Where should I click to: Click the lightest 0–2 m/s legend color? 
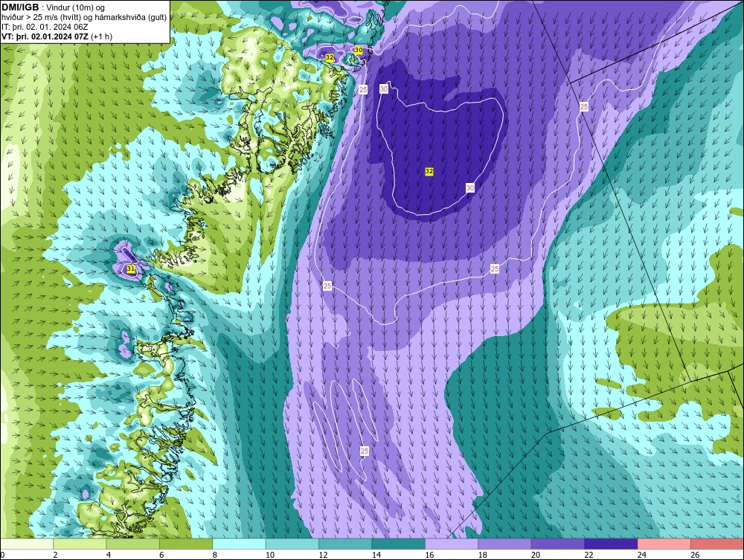point(27,544)
